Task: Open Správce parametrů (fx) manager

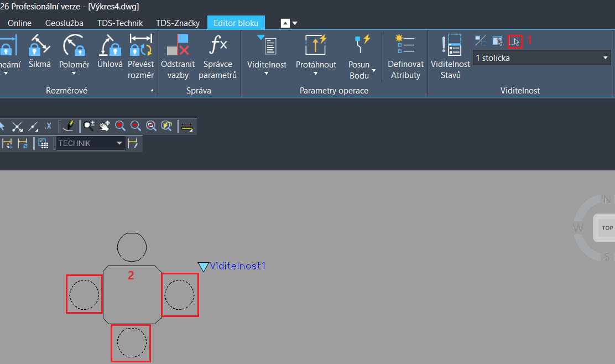Action: 217,45
